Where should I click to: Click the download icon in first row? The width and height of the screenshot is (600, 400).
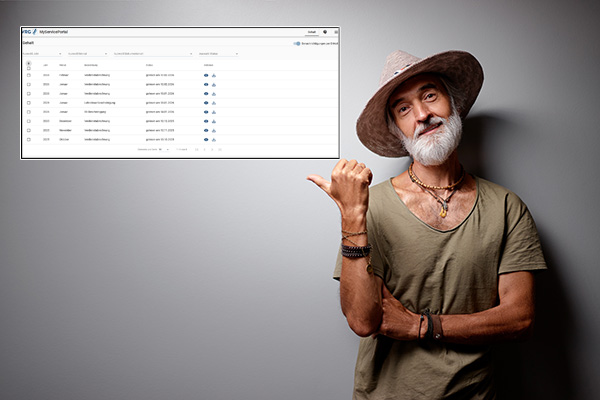click(x=213, y=75)
